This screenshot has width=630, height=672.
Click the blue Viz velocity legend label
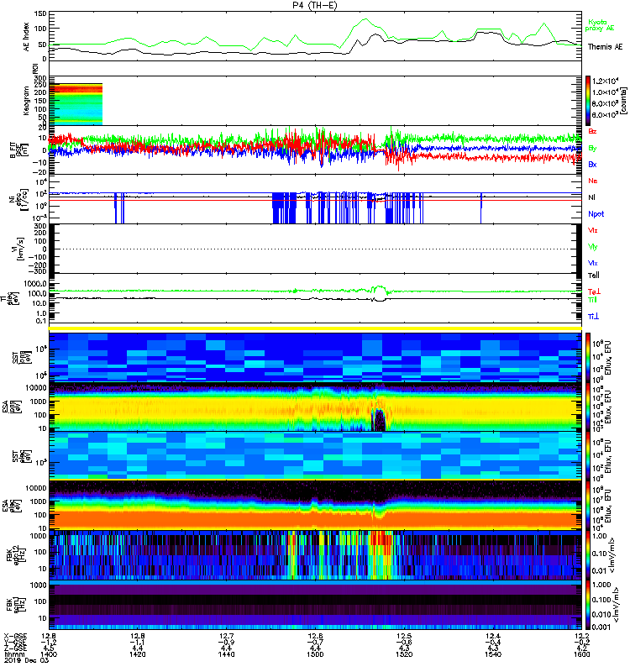pos(593,263)
